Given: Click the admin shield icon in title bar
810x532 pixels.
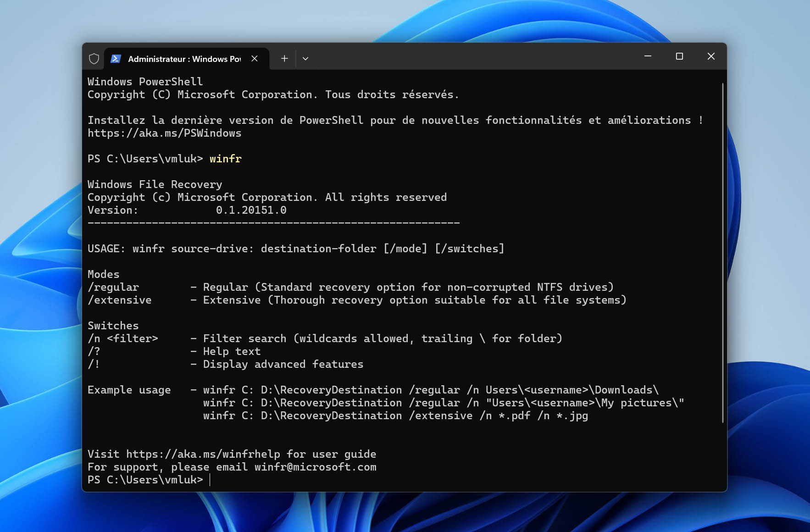Looking at the screenshot, I should pyautogui.click(x=94, y=59).
